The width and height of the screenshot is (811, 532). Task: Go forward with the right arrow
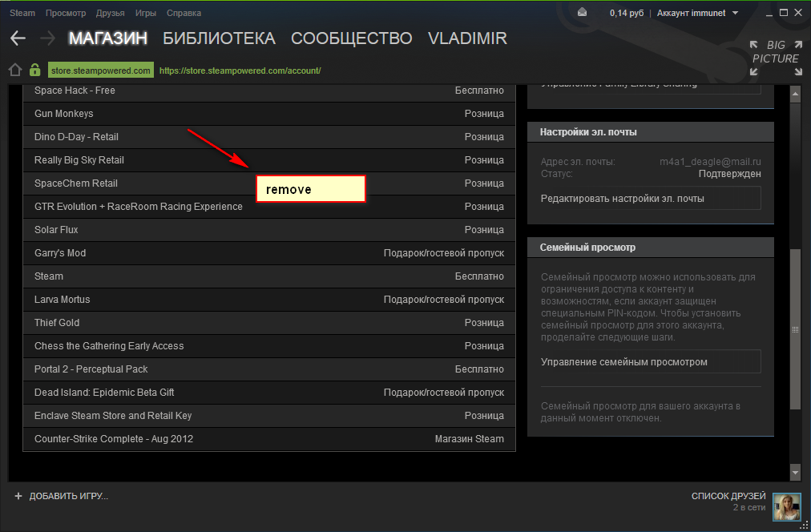tap(47, 38)
